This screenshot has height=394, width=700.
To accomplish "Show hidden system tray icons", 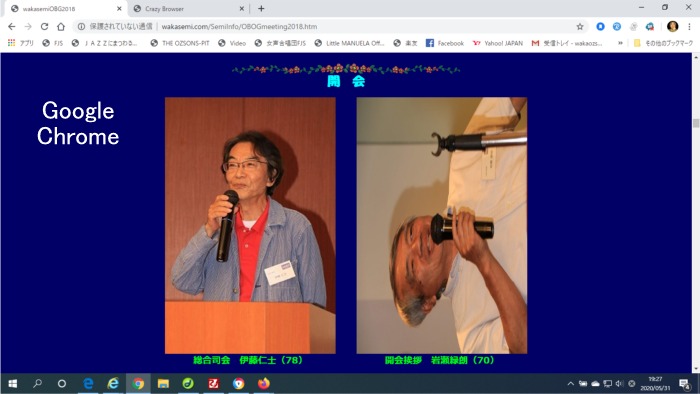I will coord(570,384).
